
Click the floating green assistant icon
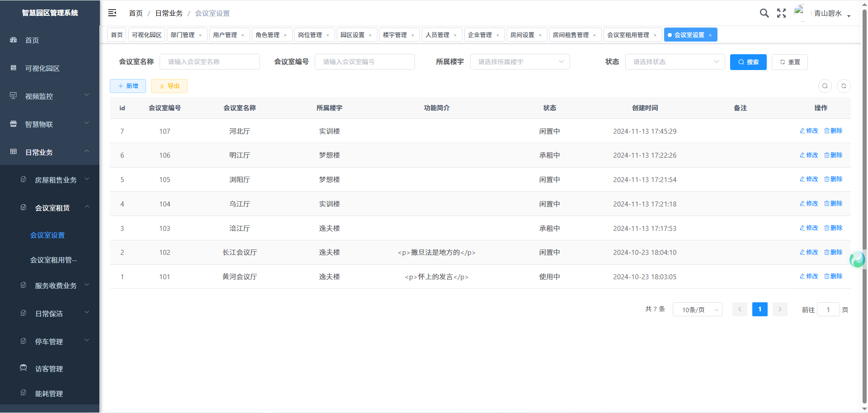click(857, 259)
